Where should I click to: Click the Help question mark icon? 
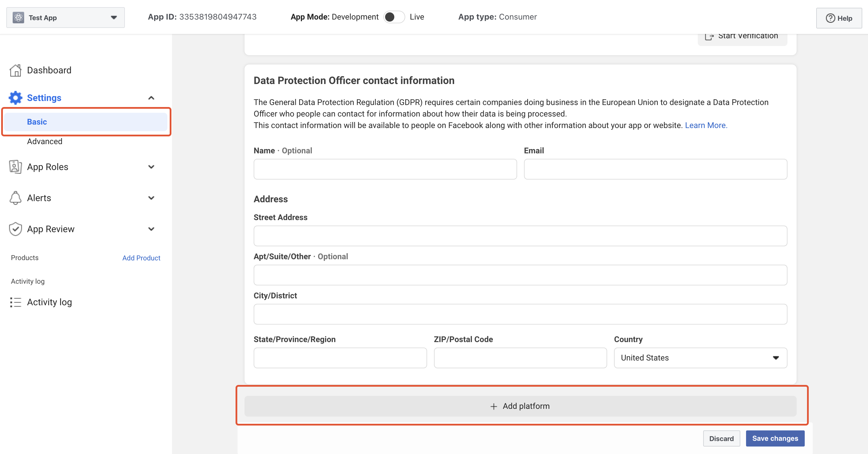click(830, 18)
